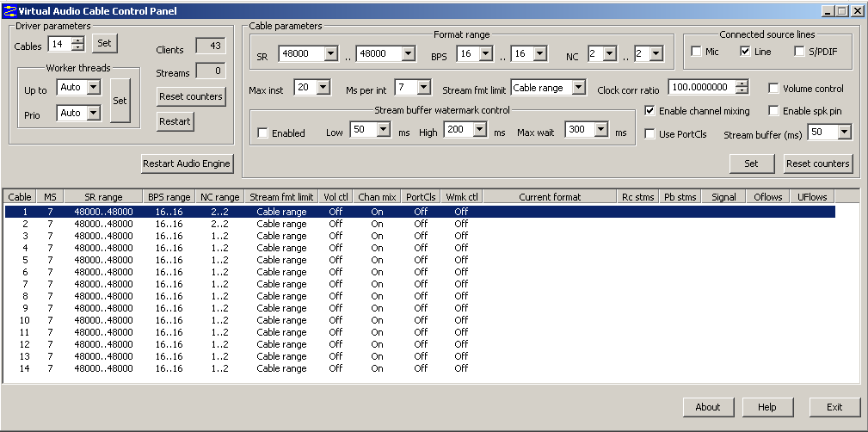Select cable 9 row in the list
868x432 pixels.
coord(420,308)
